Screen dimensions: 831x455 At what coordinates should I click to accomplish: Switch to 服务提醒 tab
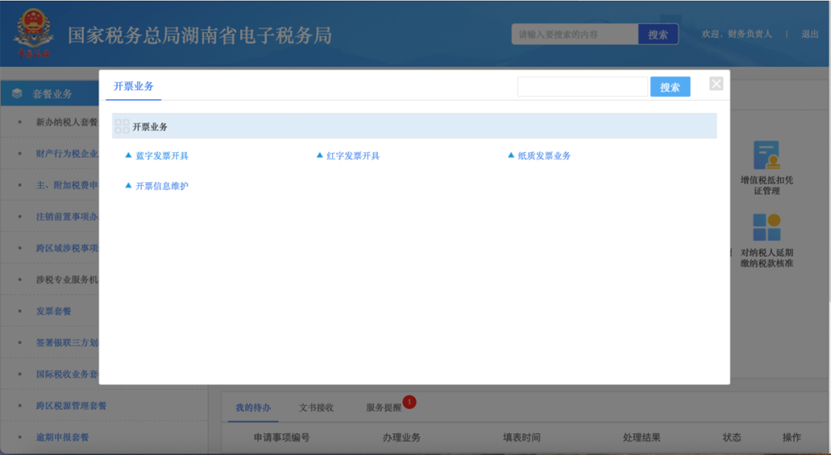(384, 407)
